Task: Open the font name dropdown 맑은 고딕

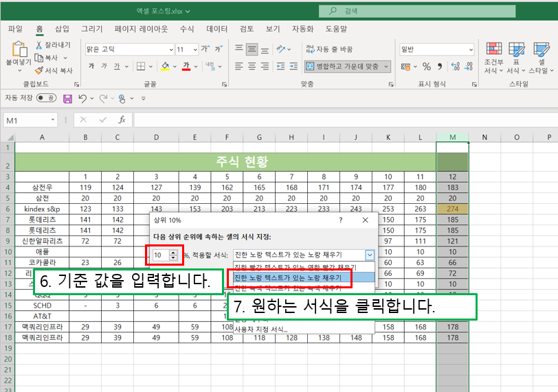Action: 171,49
